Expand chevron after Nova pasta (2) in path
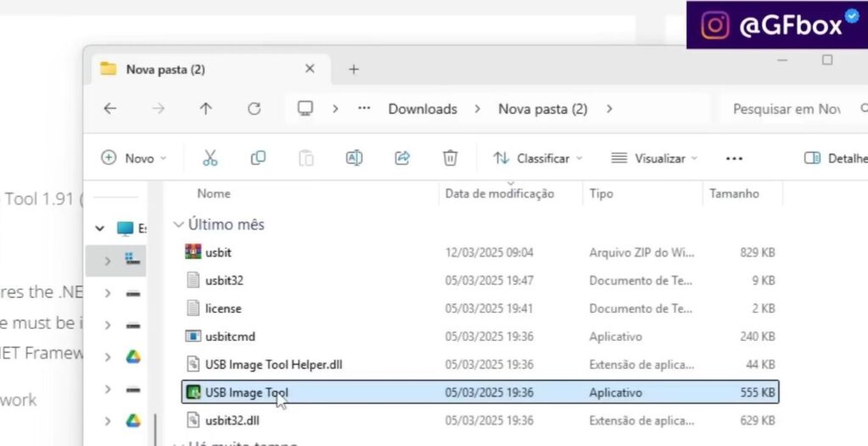Image resolution: width=868 pixels, height=446 pixels. click(x=609, y=109)
